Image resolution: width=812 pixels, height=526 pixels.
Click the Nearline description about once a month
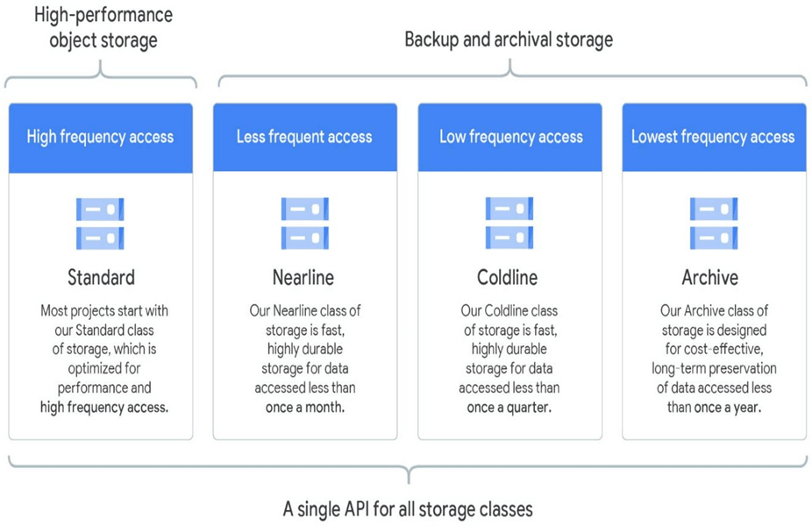pos(304,359)
